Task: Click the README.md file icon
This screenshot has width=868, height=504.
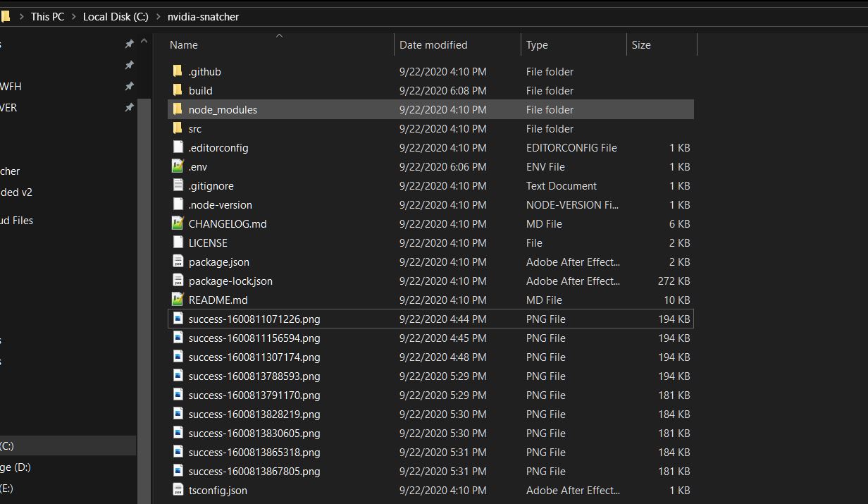Action: coord(178,300)
